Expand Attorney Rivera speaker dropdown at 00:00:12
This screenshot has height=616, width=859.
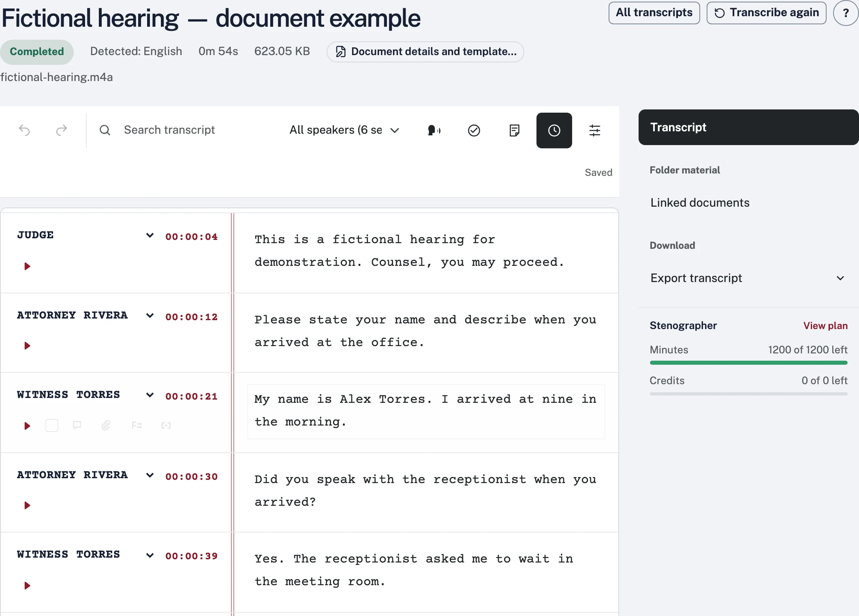[150, 316]
